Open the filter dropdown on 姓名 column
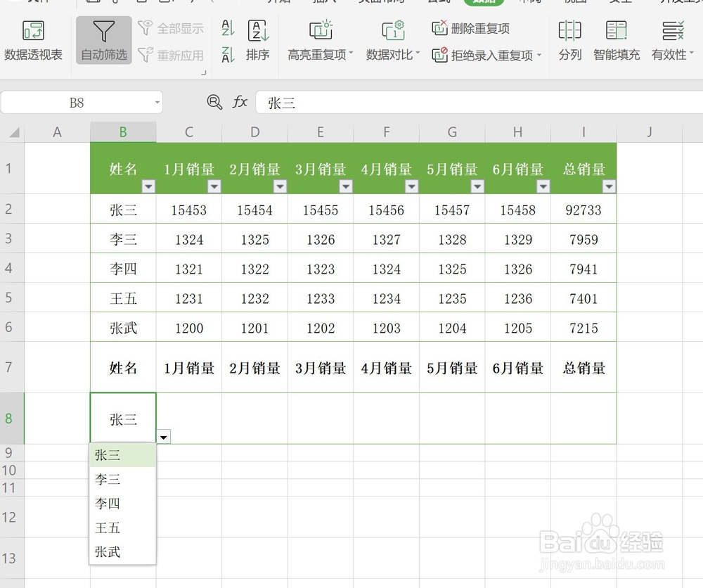Image resolution: width=703 pixels, height=588 pixels. click(148, 186)
